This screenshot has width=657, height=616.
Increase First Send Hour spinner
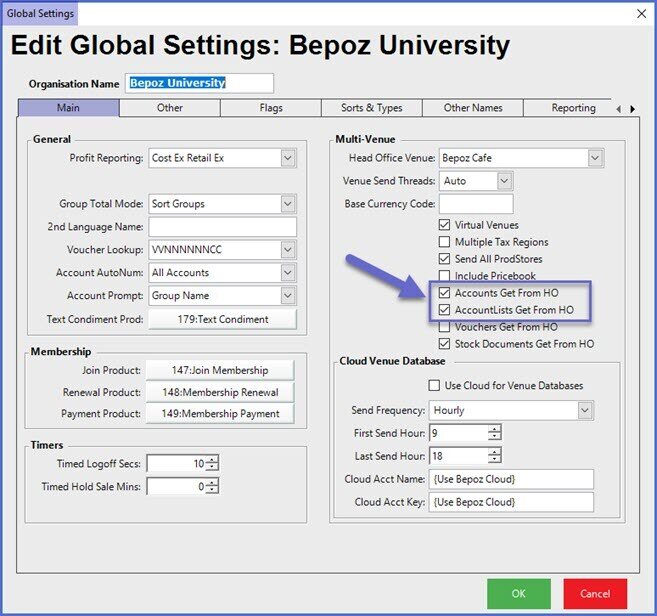(494, 429)
